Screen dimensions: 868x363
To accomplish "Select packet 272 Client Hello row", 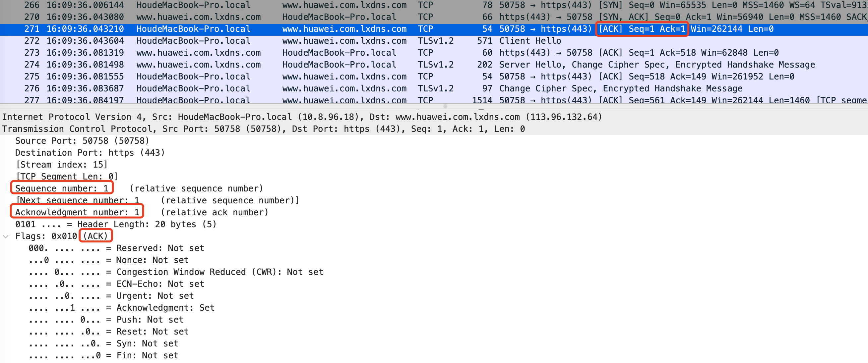I will (x=434, y=41).
